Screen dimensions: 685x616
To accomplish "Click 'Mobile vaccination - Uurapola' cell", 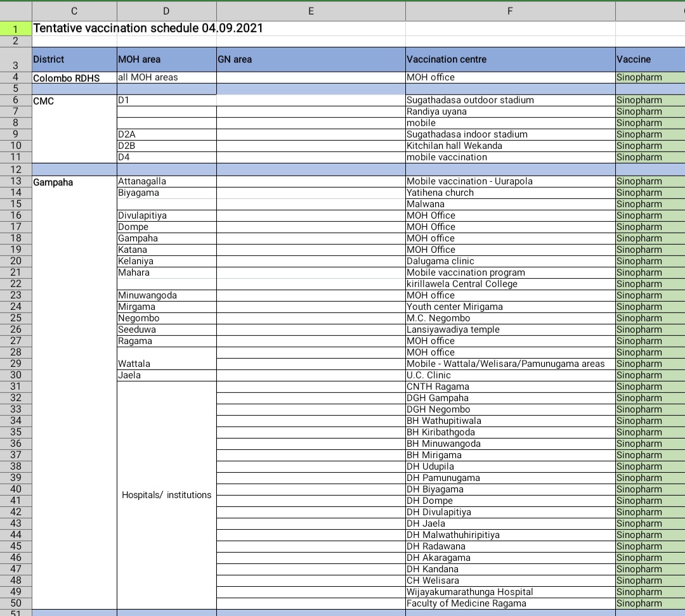I will (510, 181).
